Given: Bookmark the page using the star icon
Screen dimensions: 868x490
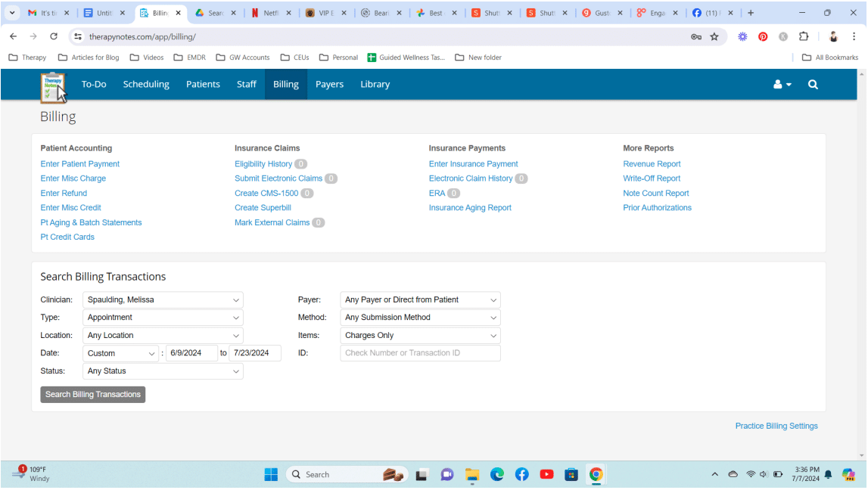Looking at the screenshot, I should 714,36.
